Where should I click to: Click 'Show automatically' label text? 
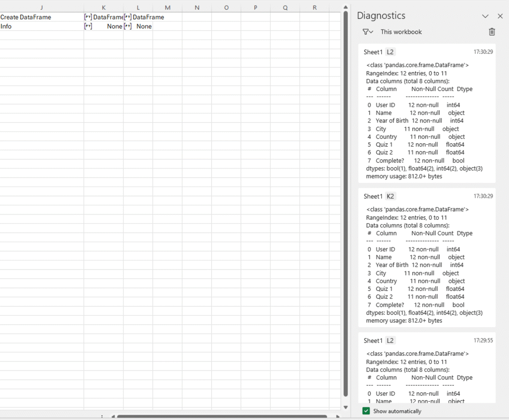[x=397, y=411]
